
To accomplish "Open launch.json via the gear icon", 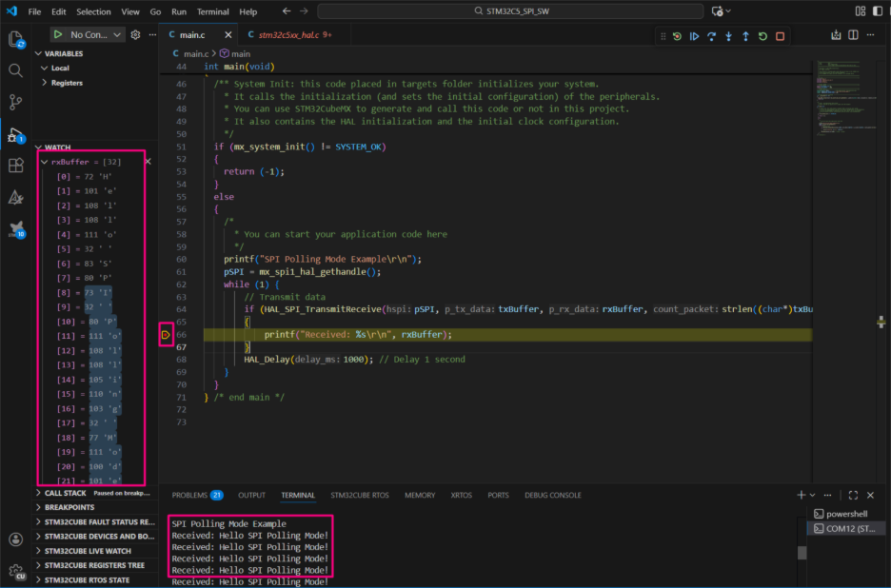I will (x=135, y=35).
